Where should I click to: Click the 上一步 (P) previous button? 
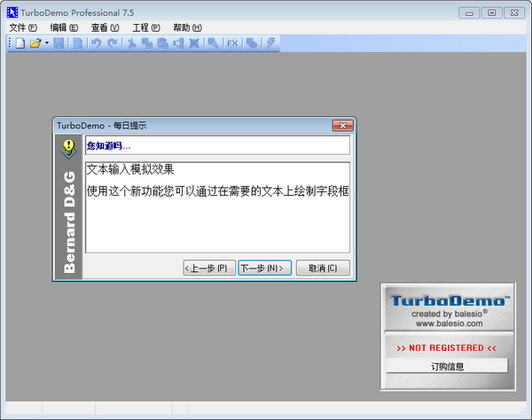[209, 268]
